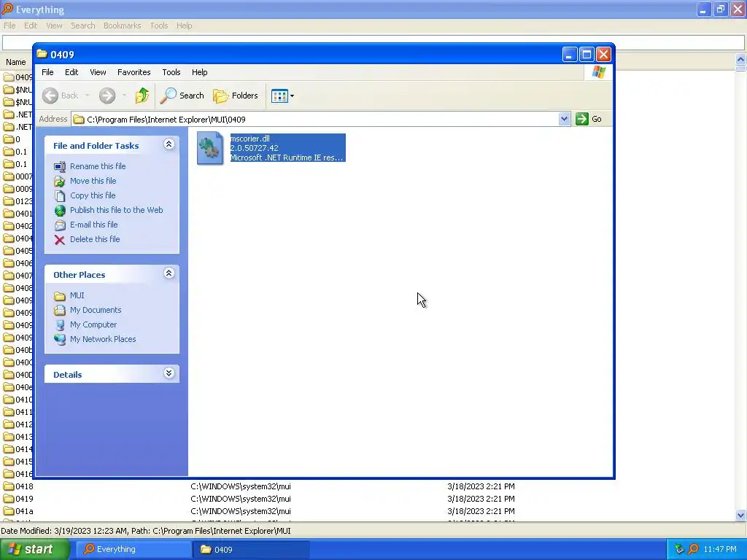Open Explorer's View menu
Screen dimensions: 747x560
[x=98, y=72]
